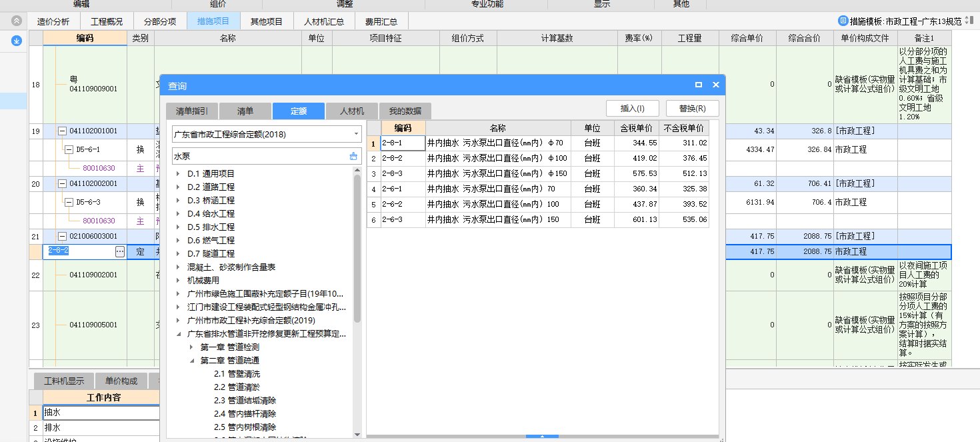
Task: Collapse 广东省排水管道非开挖修复更新工程 node
Action: [178, 333]
